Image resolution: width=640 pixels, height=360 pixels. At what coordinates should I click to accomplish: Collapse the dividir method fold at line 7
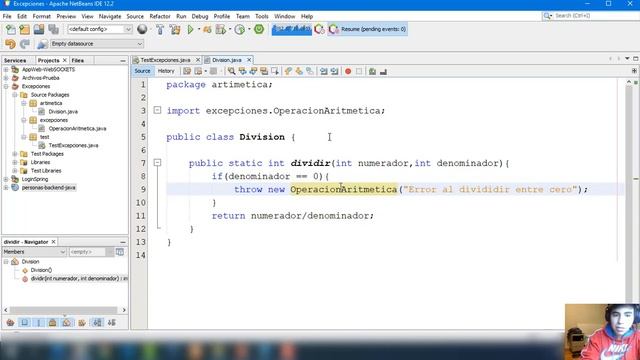click(157, 163)
